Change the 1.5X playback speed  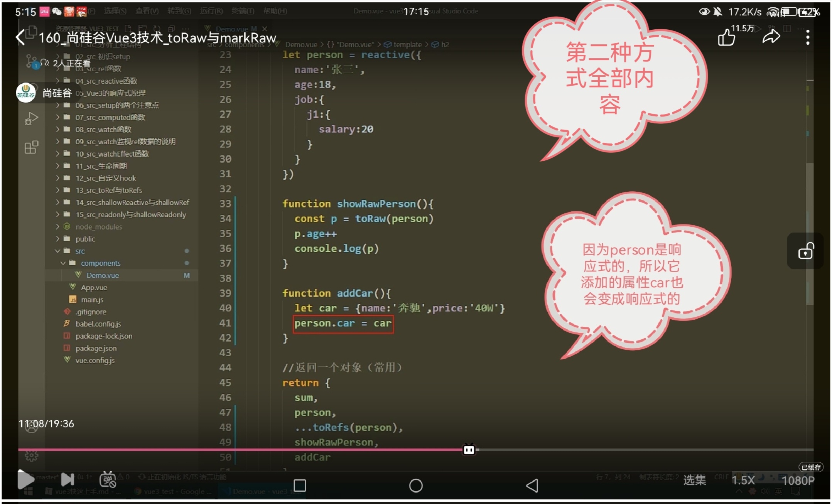point(743,480)
